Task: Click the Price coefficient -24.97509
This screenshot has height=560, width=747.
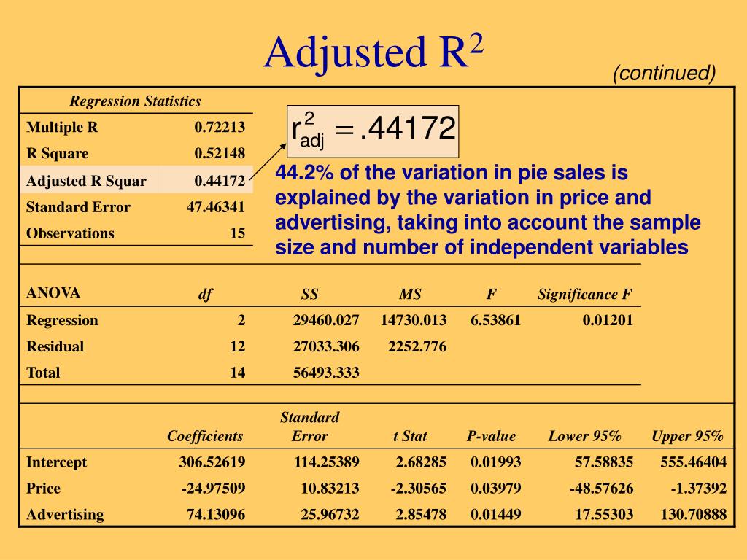Action: tap(214, 488)
